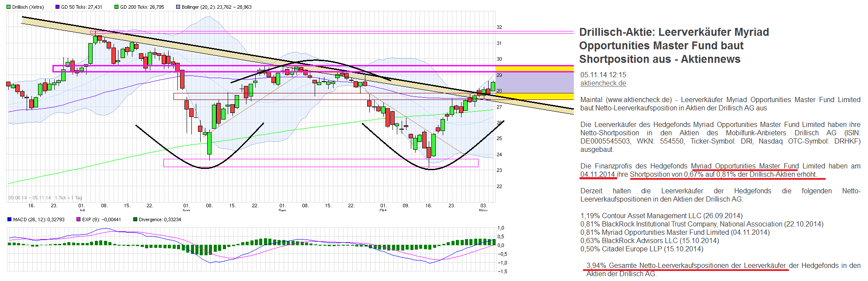Click '1,19% Contour Asset Management LLC' list entry
Viewport: 868px width, 281px height.
(661, 216)
